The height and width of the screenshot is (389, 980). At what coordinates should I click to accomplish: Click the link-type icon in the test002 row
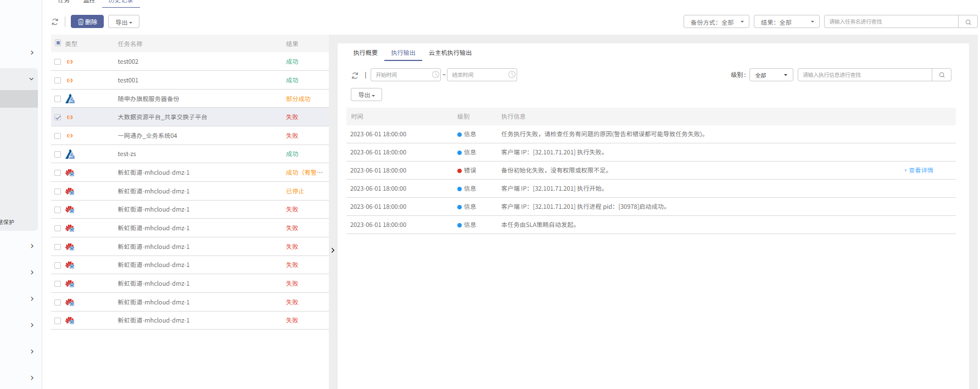click(x=70, y=62)
